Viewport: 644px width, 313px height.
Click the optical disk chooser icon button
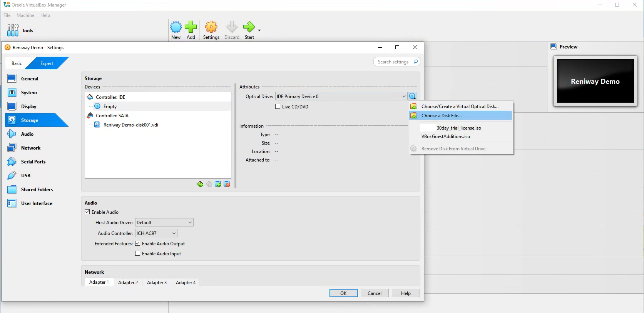coord(412,96)
